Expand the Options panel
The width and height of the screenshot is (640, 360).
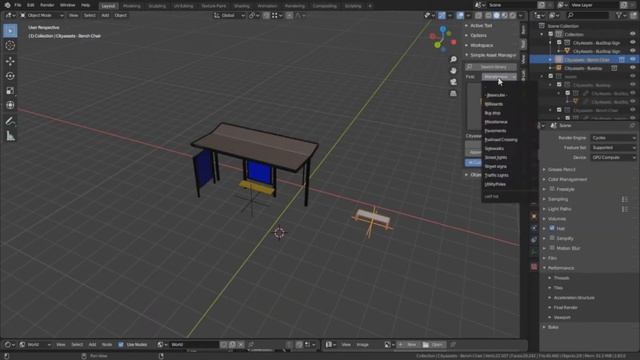[478, 36]
